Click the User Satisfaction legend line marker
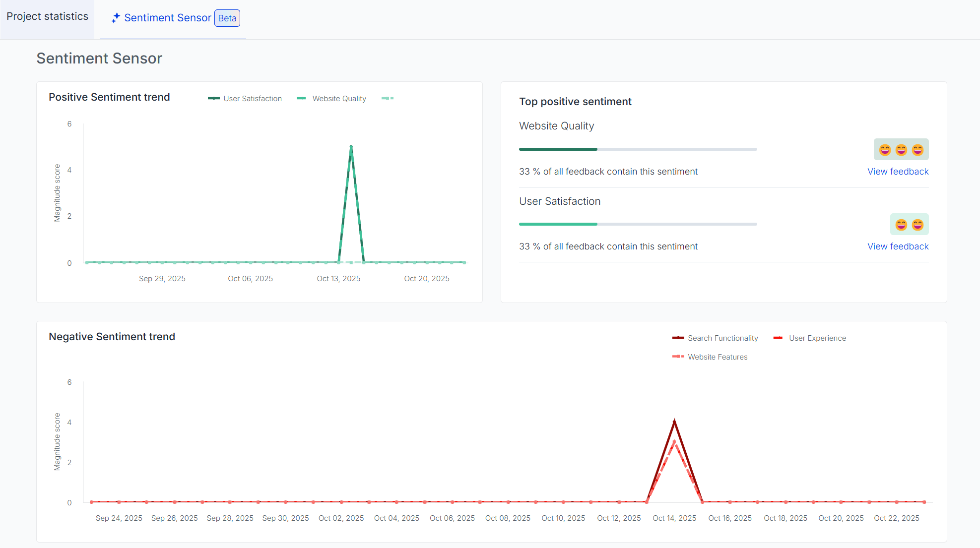980x548 pixels. [214, 98]
